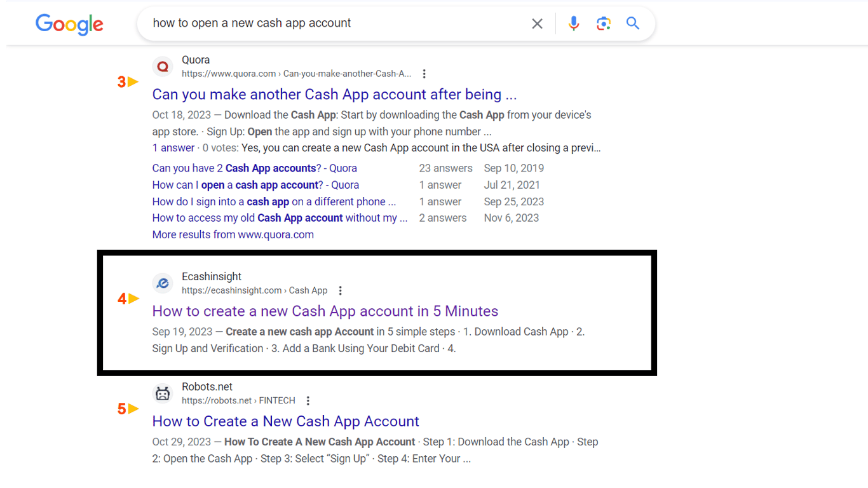Click the Robots.net site name text

pos(207,387)
